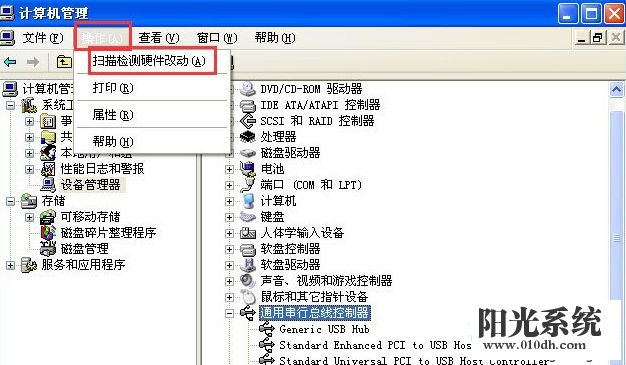Open the 文件(F) menu
626x365 pixels.
(43, 38)
